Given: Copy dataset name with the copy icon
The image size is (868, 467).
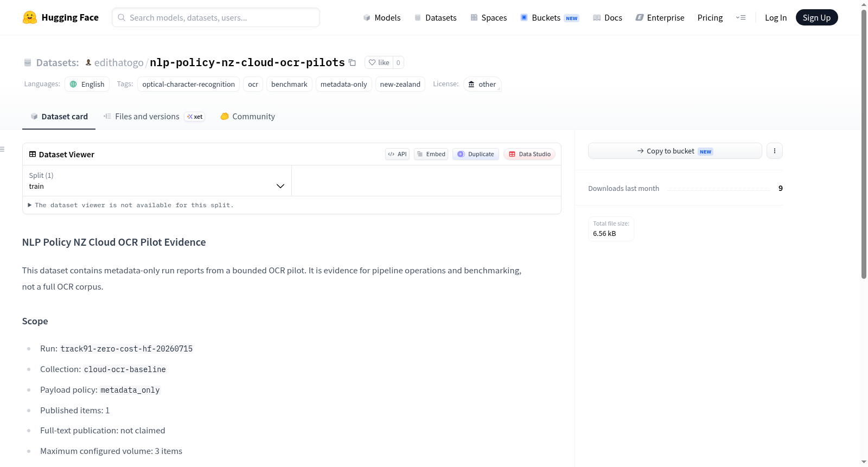Looking at the screenshot, I should point(352,62).
